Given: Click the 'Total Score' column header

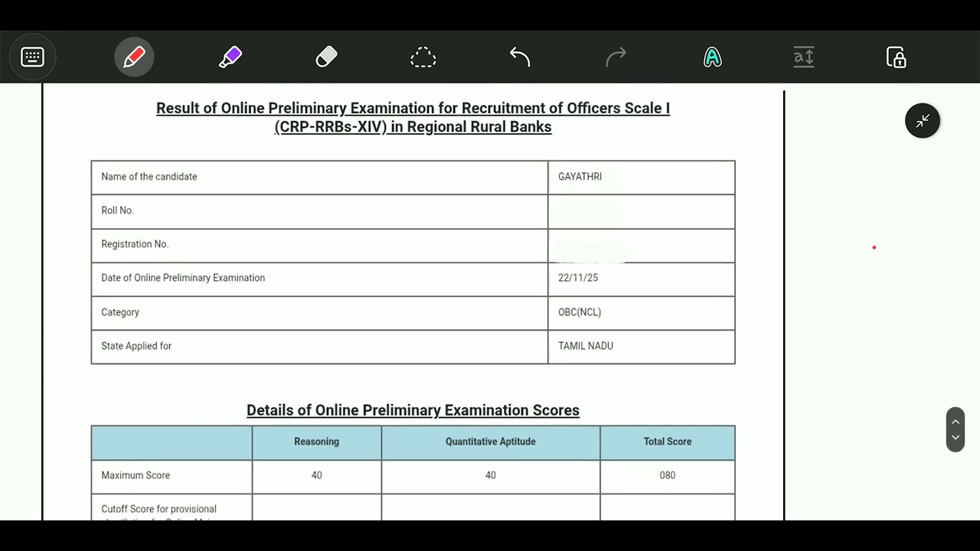Looking at the screenshot, I should pos(668,442).
